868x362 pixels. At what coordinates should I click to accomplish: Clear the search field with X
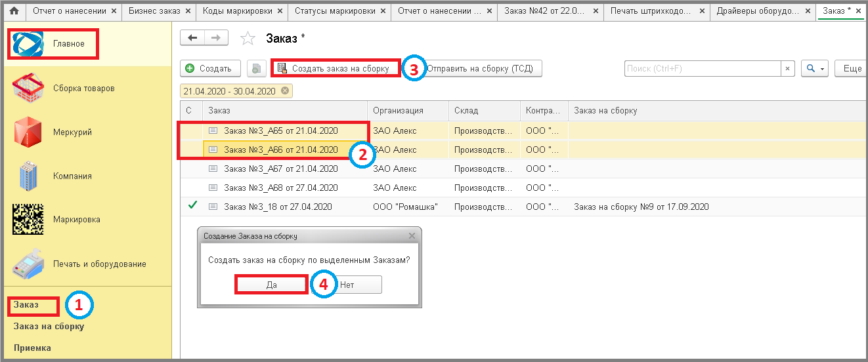click(x=788, y=68)
